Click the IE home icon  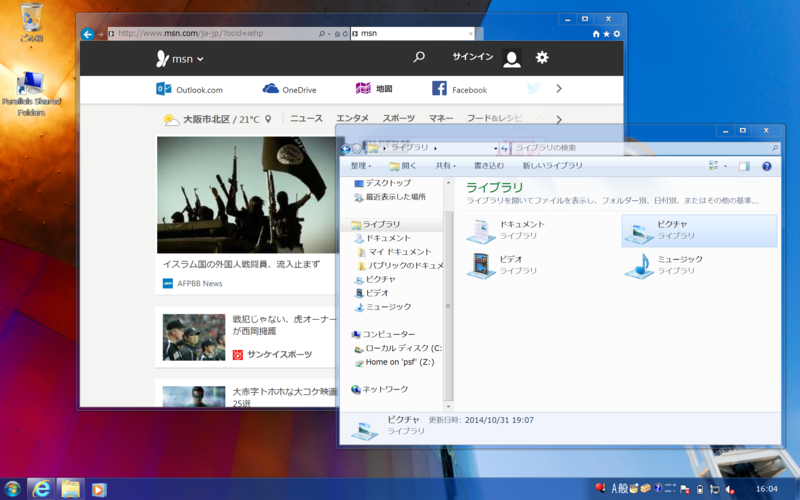pos(595,34)
